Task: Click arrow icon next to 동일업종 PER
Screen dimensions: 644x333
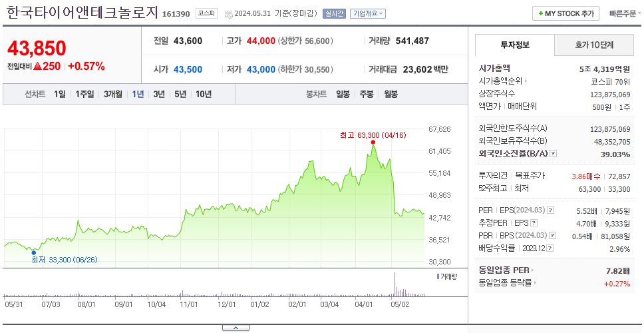Action: (x=533, y=270)
